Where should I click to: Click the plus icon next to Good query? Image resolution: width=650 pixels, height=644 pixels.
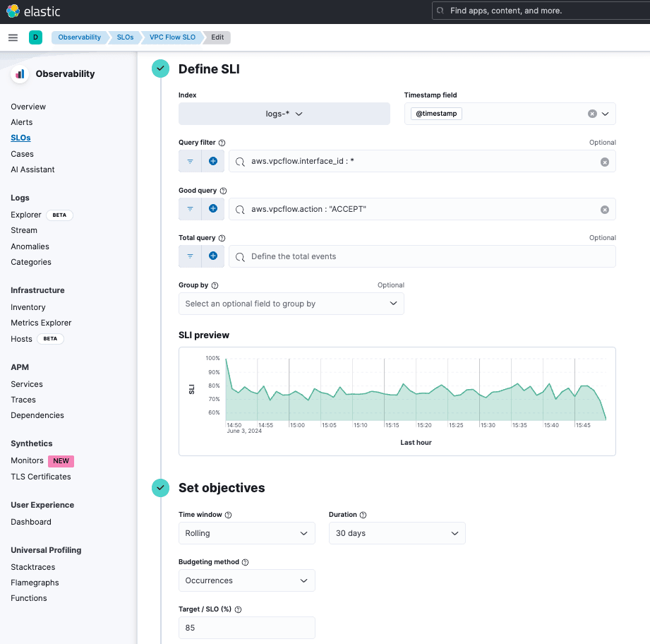[213, 208]
